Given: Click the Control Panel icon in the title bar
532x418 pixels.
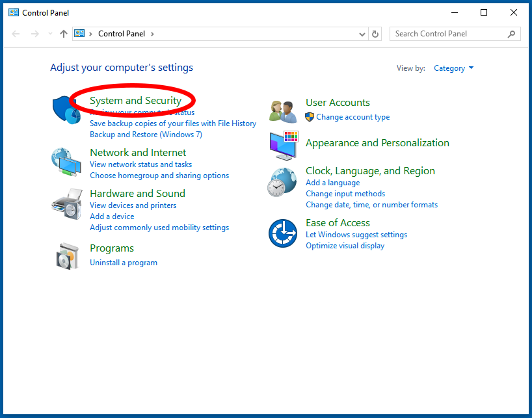Looking at the screenshot, I should (14, 13).
